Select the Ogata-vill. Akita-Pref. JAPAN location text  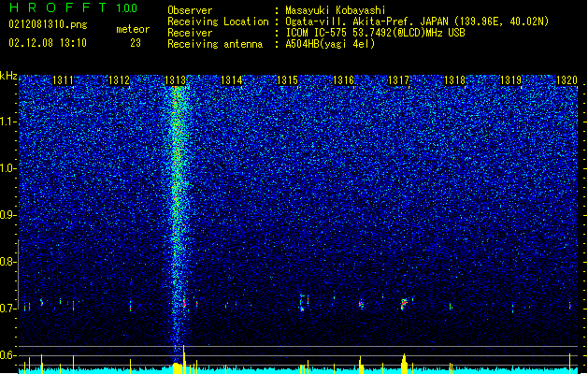(417, 22)
